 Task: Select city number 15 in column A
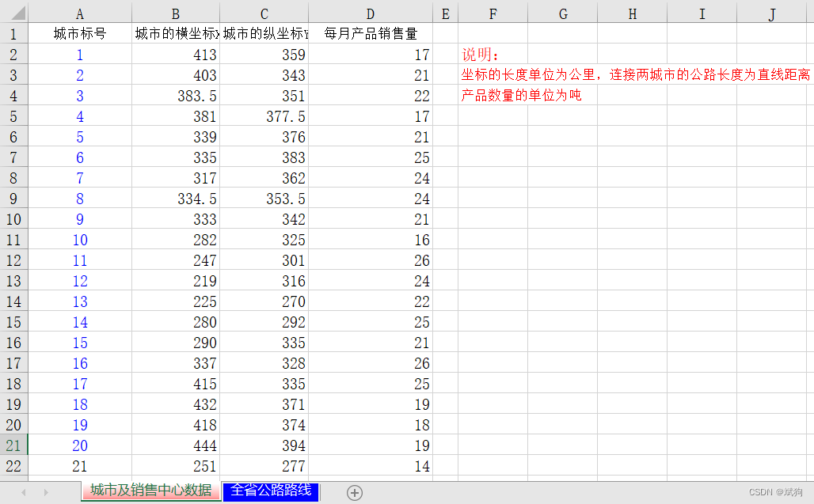[80, 343]
